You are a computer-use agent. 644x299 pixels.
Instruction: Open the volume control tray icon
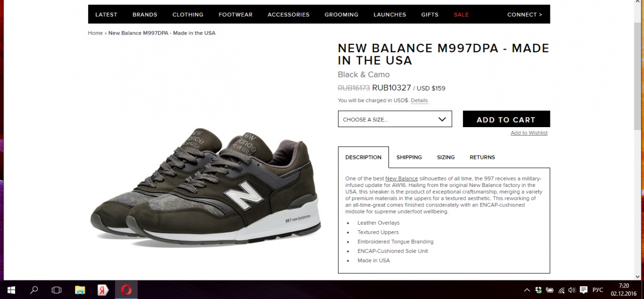tap(572, 290)
